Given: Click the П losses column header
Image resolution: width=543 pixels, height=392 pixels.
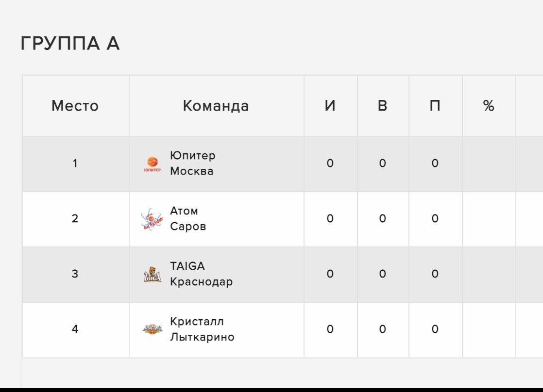Looking at the screenshot, I should pos(435,106).
